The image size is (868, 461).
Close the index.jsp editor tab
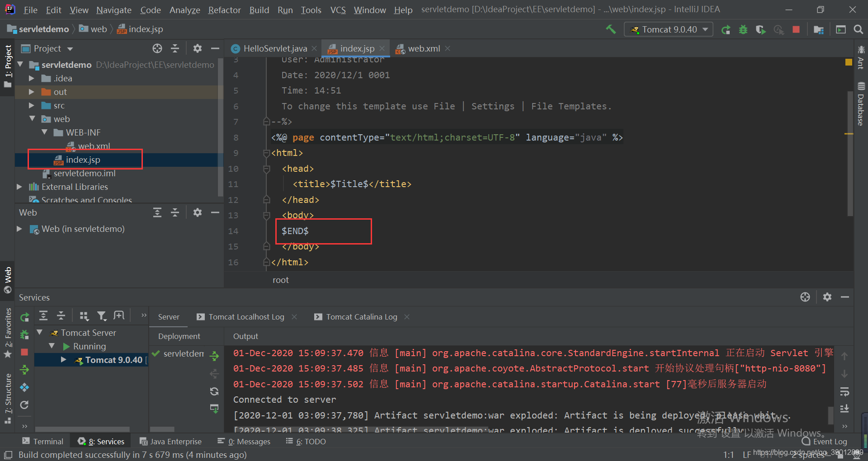tap(382, 48)
